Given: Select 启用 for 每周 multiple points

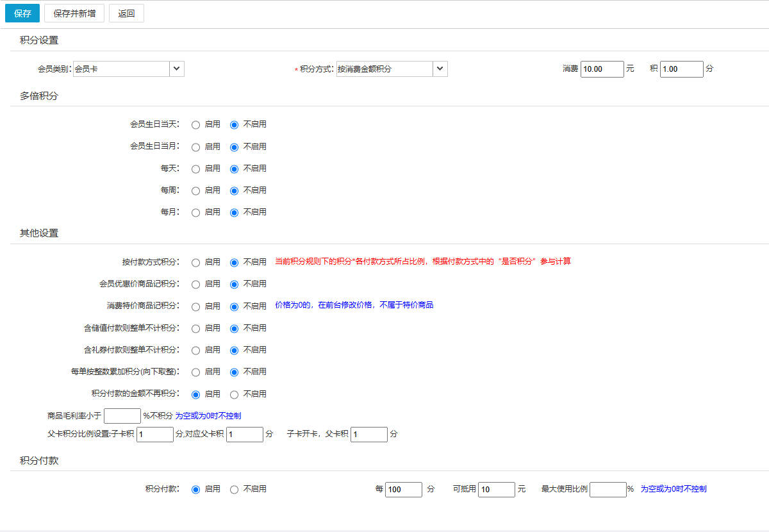Looking at the screenshot, I should 196,190.
